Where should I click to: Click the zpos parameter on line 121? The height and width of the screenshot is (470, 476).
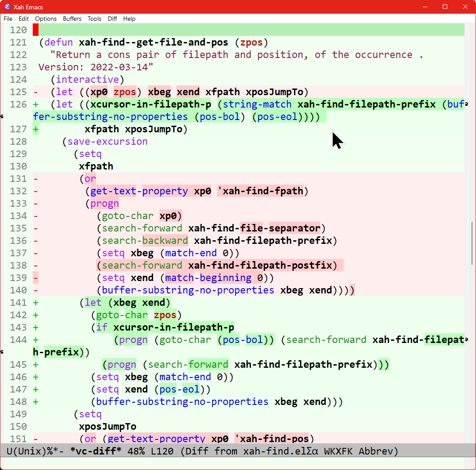pos(252,42)
